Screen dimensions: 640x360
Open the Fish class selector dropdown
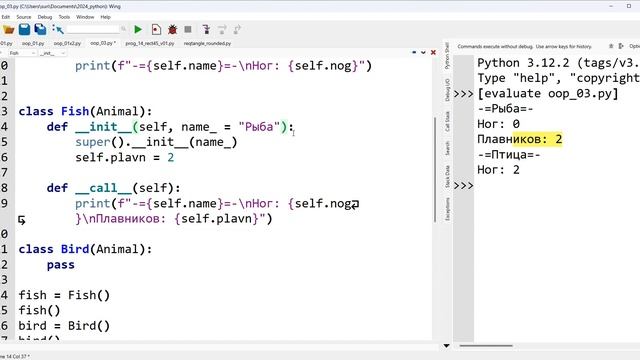[x=22, y=53]
